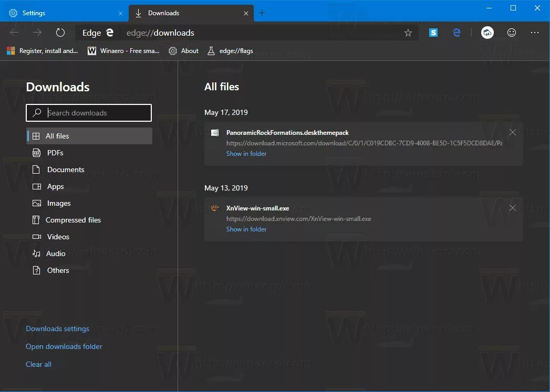Show PanoramicRockFormations.deskthemepack in folder
Screen dimensions: 550x392
coord(246,153)
